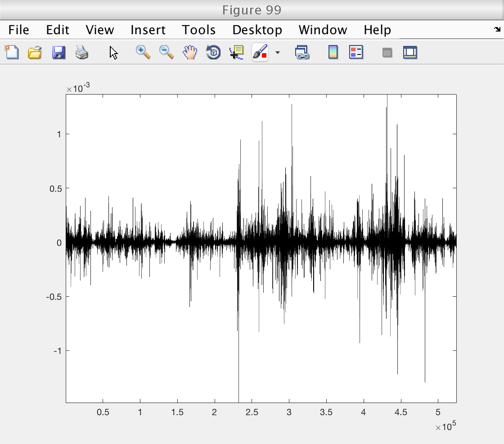
Task: Open a file with the folder icon
Action: coord(35,52)
